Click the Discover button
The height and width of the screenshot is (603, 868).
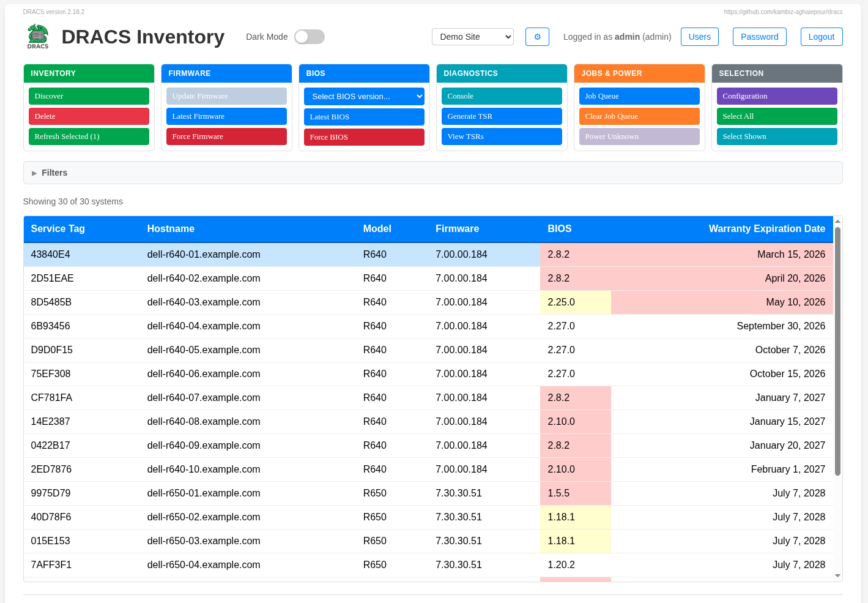pyautogui.click(x=89, y=96)
